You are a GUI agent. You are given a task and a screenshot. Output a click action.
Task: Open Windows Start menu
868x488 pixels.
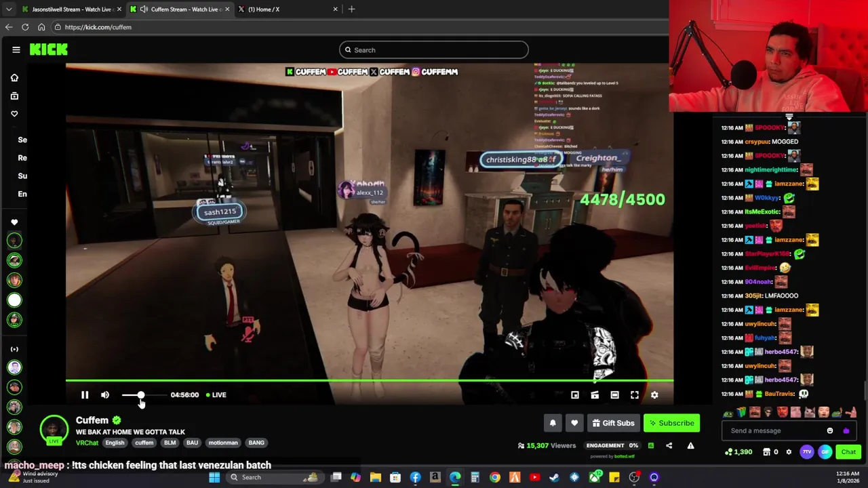(x=214, y=477)
